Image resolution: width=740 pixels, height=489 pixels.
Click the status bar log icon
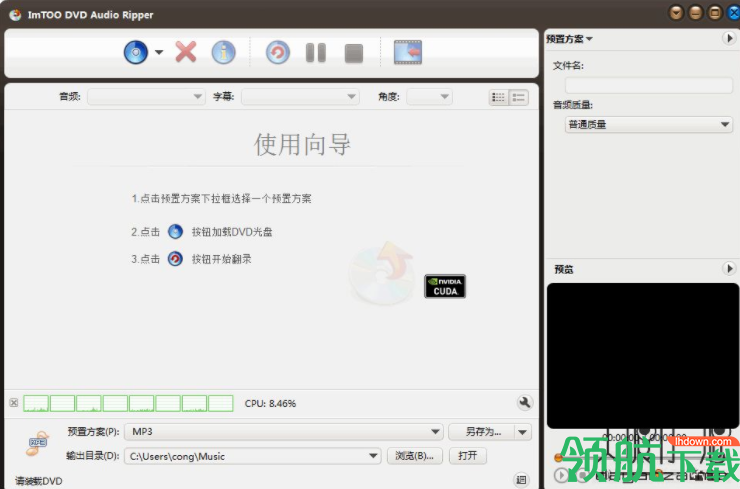[521, 480]
